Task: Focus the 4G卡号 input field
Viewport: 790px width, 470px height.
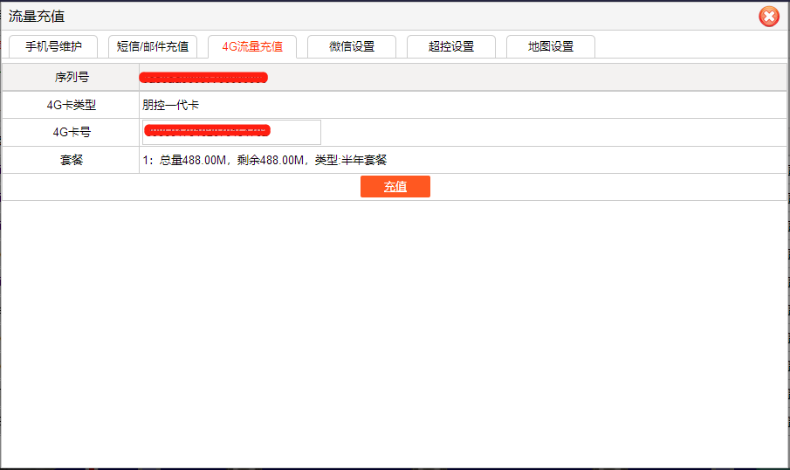Action: 232,132
